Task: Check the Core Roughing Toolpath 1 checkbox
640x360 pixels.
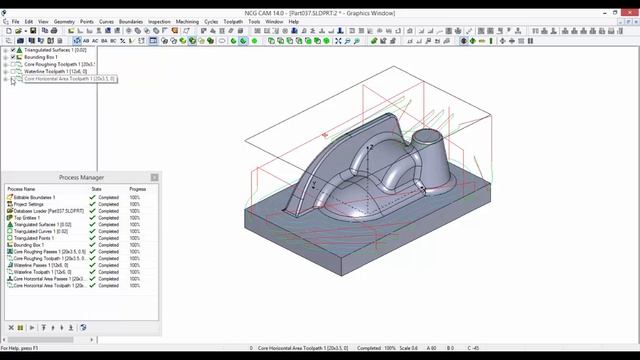Action: (x=13, y=64)
